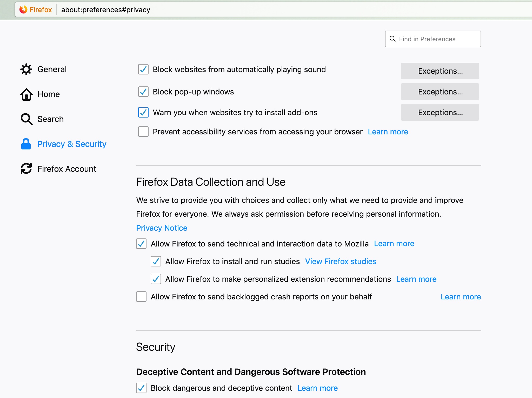The image size is (532, 398).
Task: Select General settings menu item
Action: coord(52,68)
